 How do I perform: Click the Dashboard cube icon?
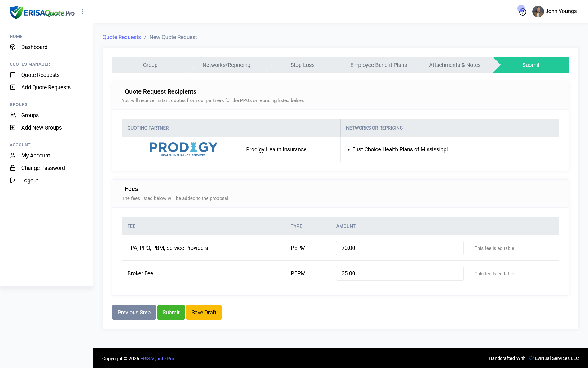click(13, 47)
